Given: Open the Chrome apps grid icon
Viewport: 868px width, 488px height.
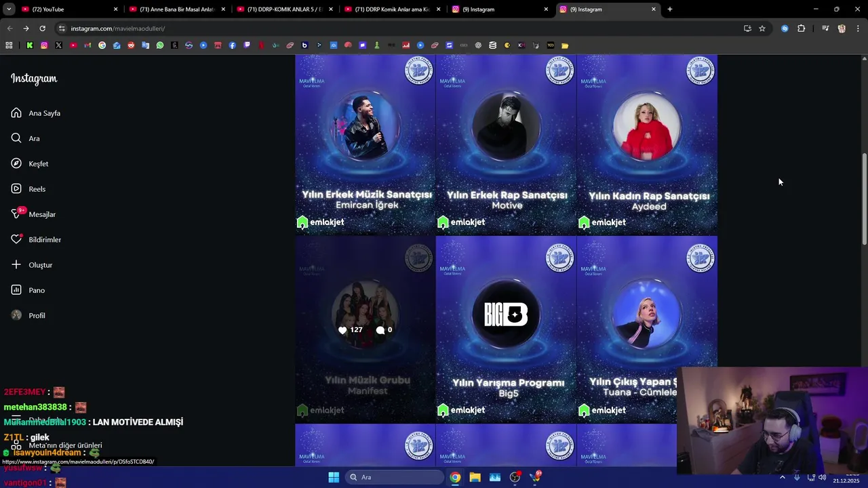Looking at the screenshot, I should tap(9, 45).
